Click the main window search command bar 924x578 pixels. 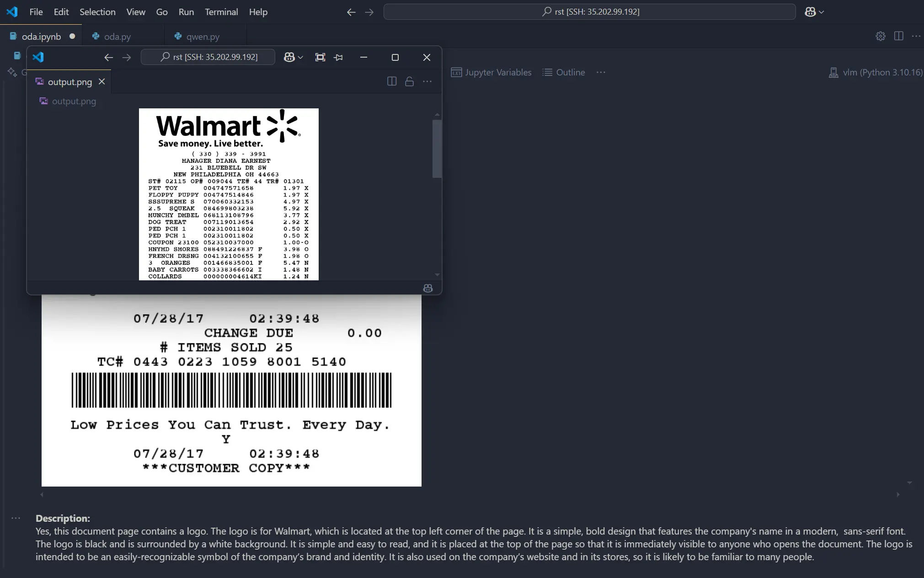coord(590,12)
